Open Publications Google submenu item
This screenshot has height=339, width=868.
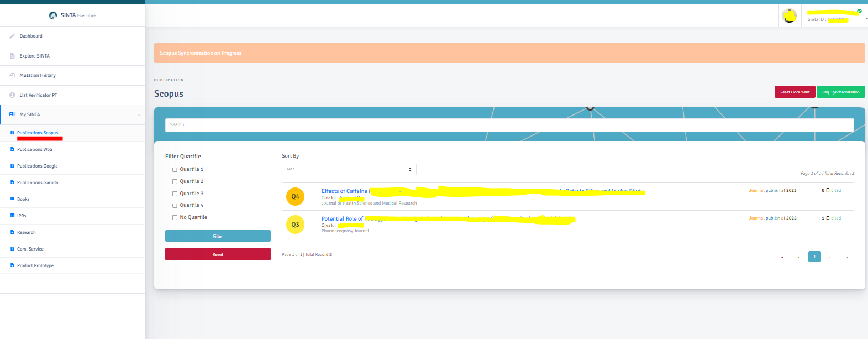point(72,166)
